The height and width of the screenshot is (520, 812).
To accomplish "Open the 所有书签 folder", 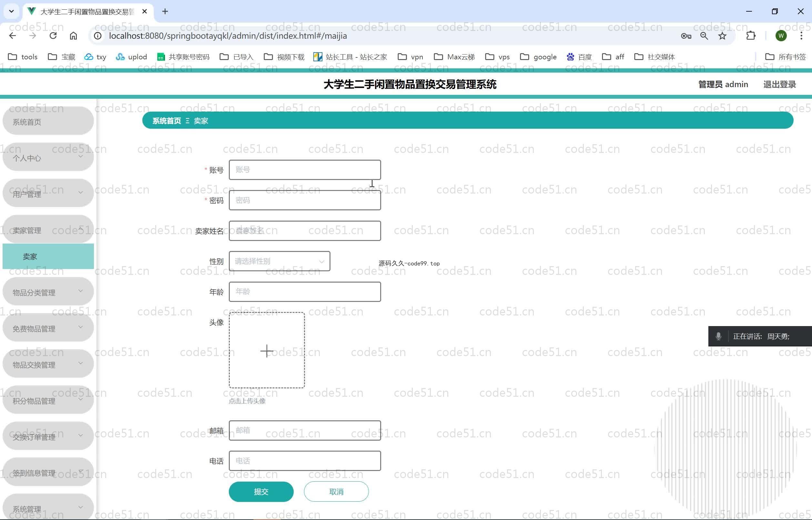I will click(786, 57).
